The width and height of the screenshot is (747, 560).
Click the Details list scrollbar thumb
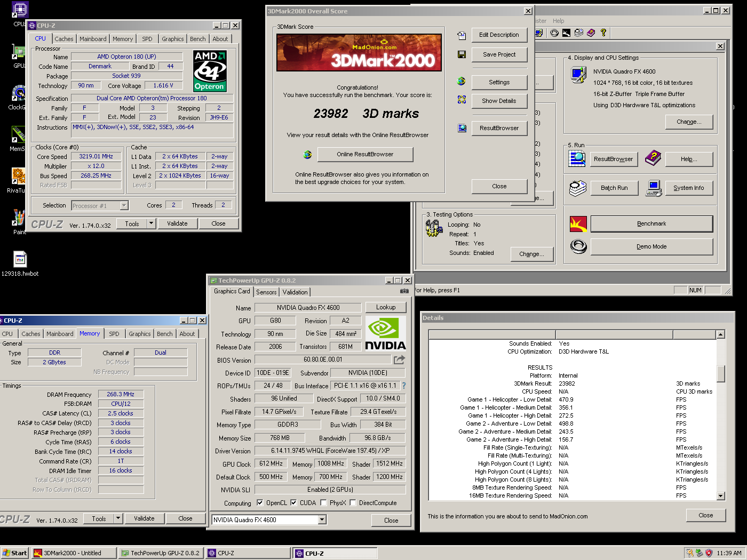click(721, 374)
